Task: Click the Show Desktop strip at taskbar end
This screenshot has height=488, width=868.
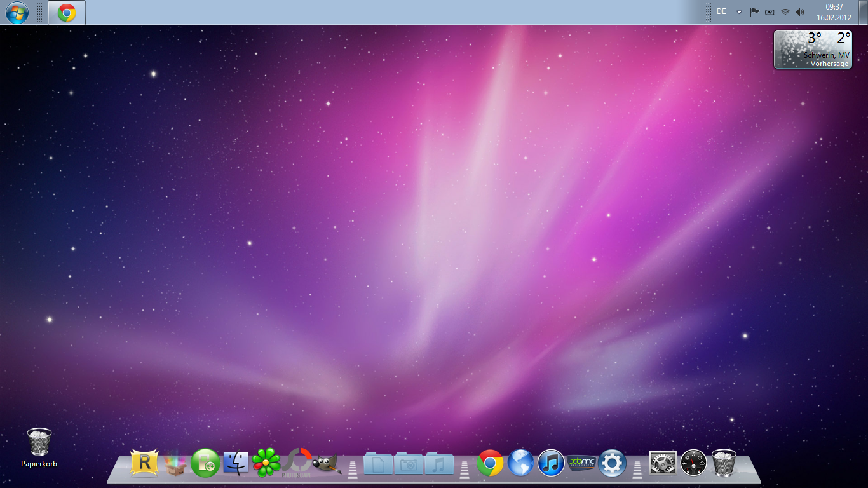Action: tap(864, 12)
